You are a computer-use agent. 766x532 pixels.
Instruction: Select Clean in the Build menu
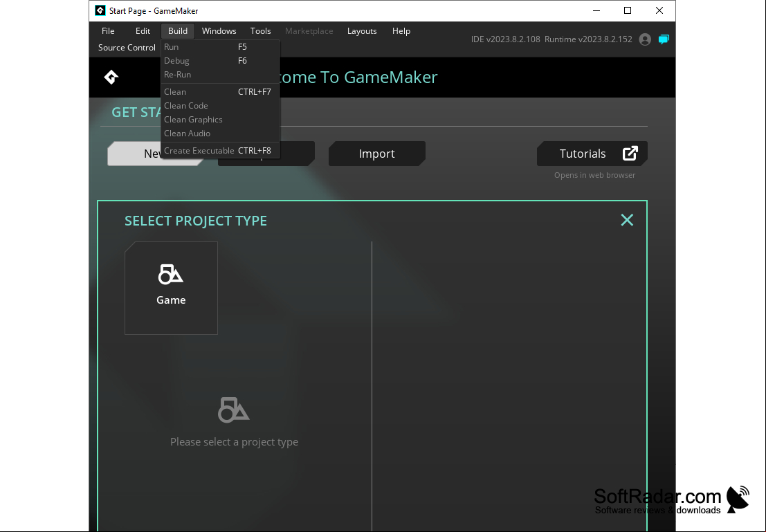tap(220, 92)
